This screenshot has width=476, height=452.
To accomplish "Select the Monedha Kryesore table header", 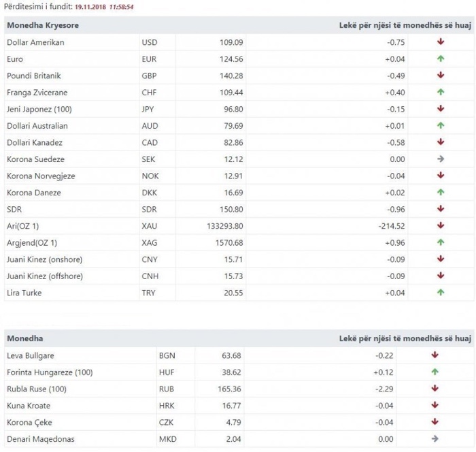I will pyautogui.click(x=43, y=25).
